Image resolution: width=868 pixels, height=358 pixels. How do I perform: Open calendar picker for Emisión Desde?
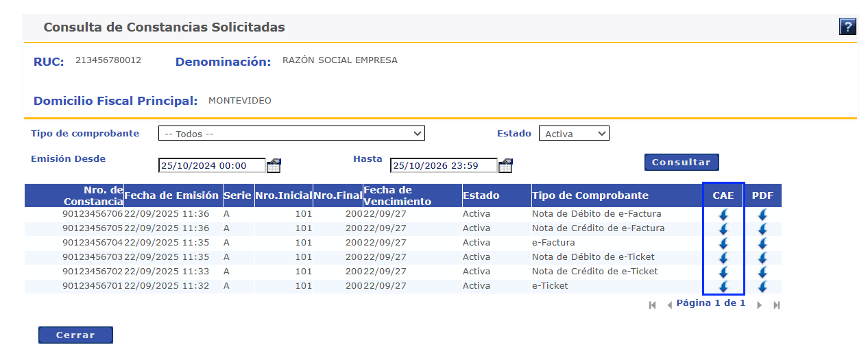(274, 165)
